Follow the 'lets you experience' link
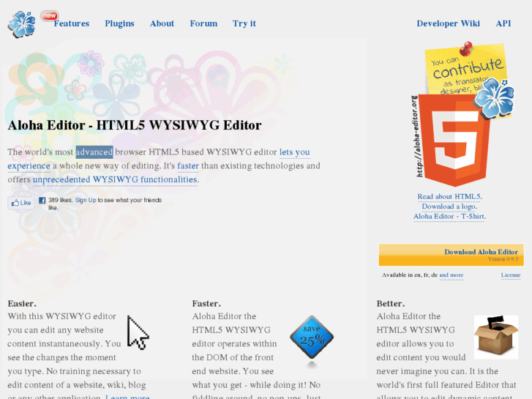Image resolution: width=532 pixels, height=399 pixels. (x=294, y=152)
